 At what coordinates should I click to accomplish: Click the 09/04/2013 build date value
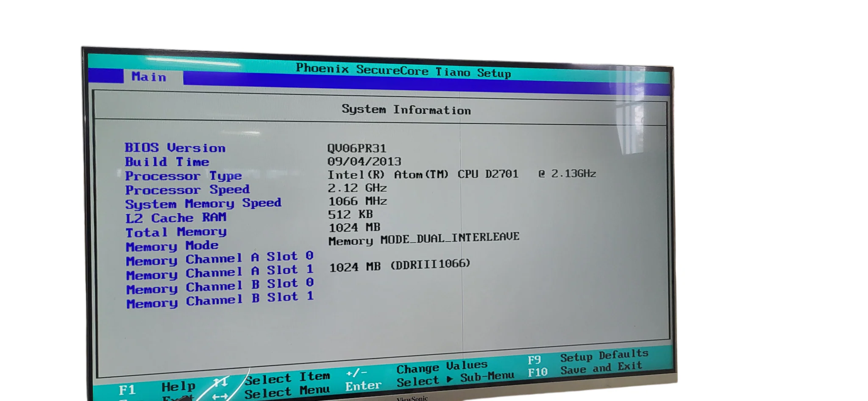coord(364,162)
